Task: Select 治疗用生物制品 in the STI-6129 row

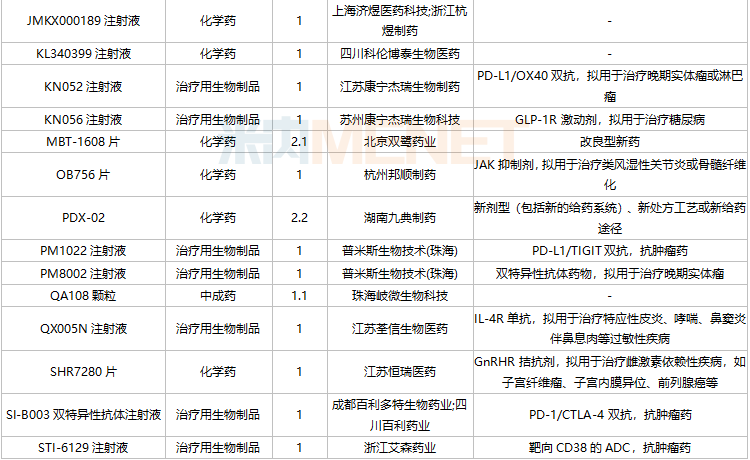Action: tap(218, 448)
